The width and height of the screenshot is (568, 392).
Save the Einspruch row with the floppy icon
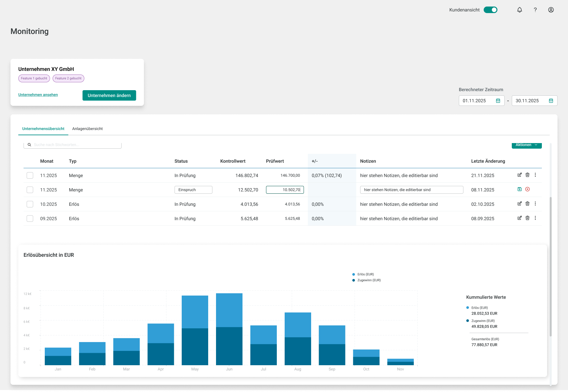[519, 189]
